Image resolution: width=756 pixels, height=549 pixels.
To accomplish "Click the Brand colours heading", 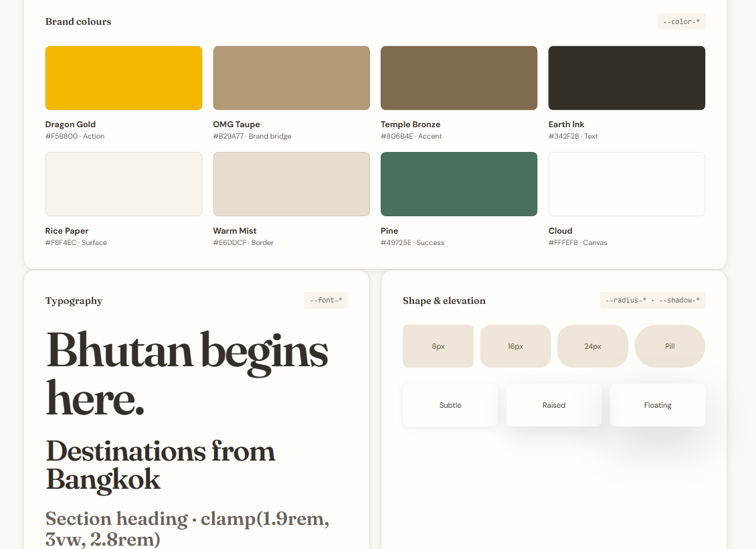I will click(x=78, y=21).
